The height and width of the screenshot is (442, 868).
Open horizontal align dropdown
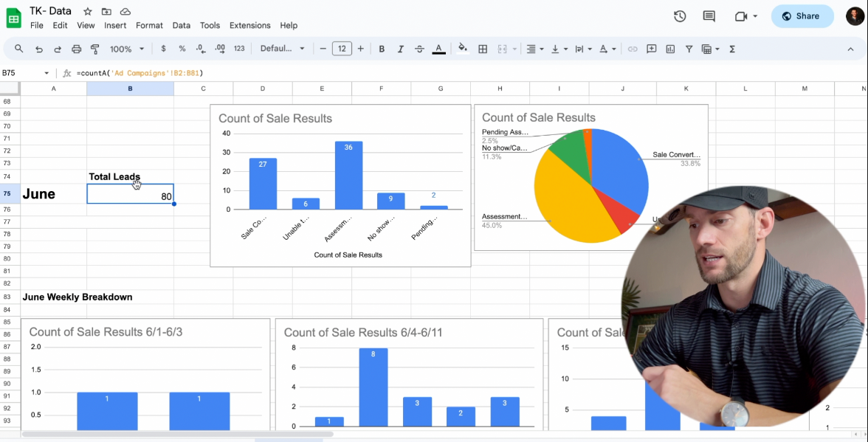click(x=534, y=49)
